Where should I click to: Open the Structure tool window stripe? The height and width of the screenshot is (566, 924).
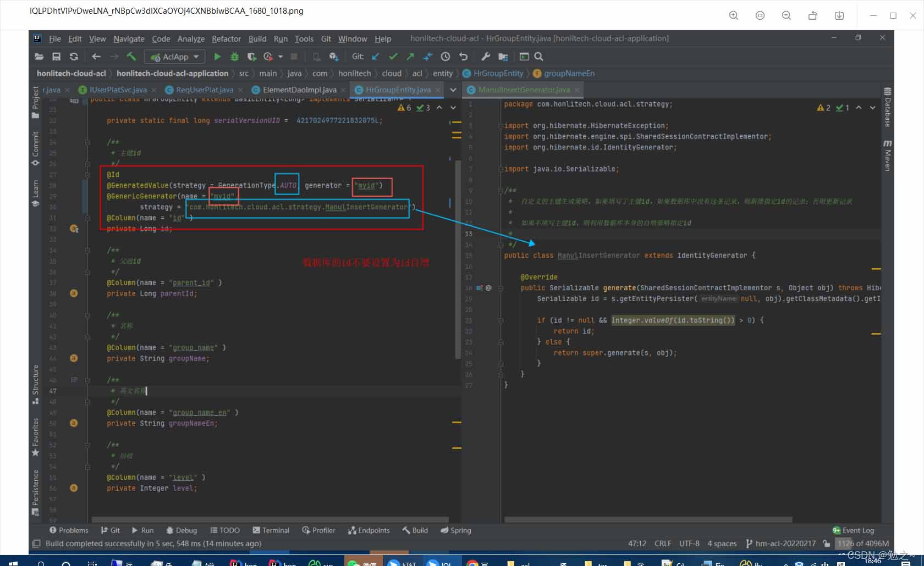[x=36, y=384]
